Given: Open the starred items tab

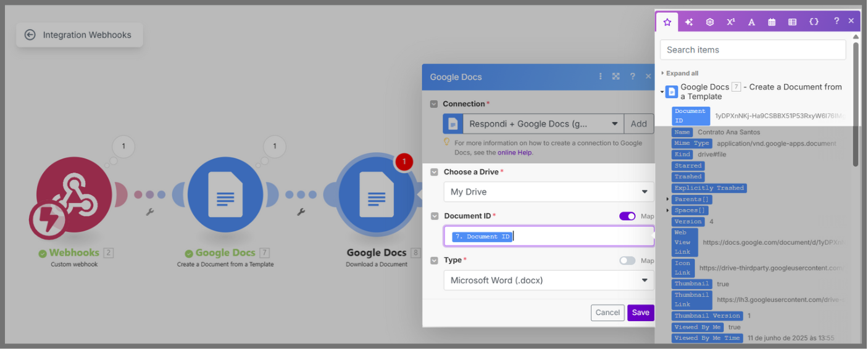Looking at the screenshot, I should (x=667, y=22).
